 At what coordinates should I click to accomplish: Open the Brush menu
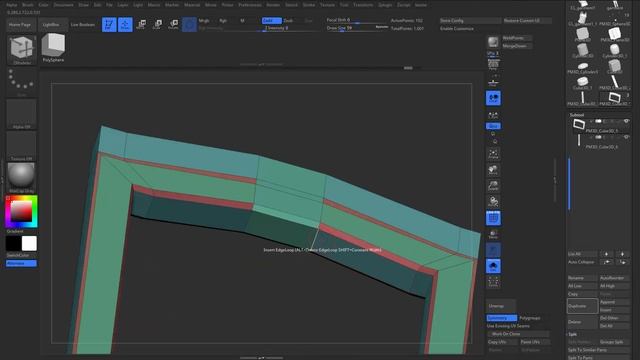28,5
